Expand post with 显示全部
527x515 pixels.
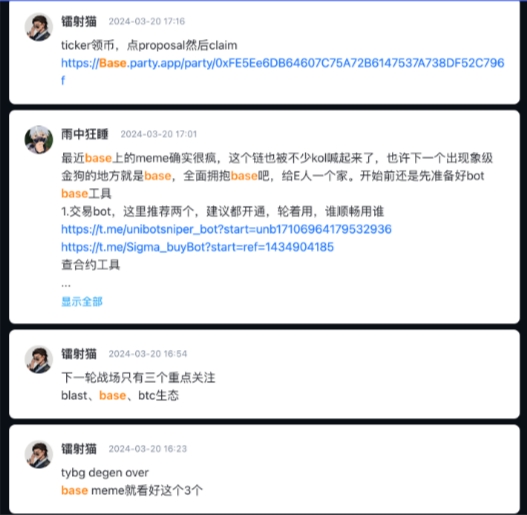pyautogui.click(x=82, y=302)
